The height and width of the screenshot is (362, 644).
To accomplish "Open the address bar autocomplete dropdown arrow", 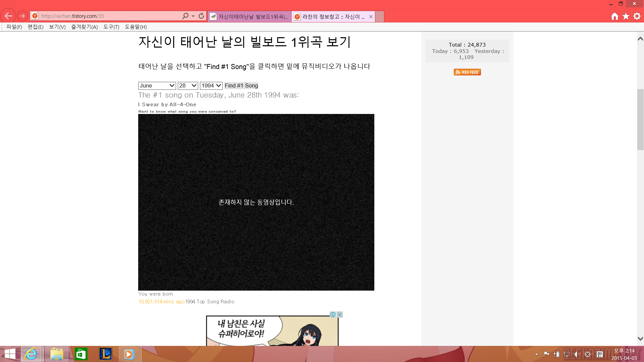I will 193,16.
